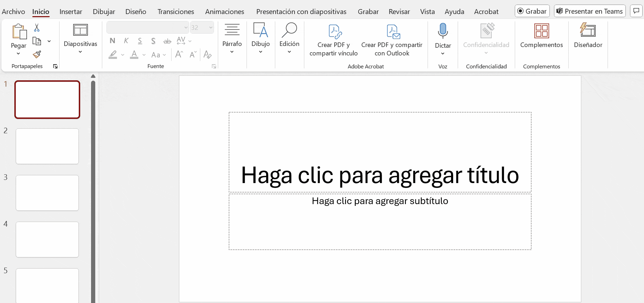Open the Diseñador pane
The width and height of the screenshot is (644, 303).
pos(588,35)
